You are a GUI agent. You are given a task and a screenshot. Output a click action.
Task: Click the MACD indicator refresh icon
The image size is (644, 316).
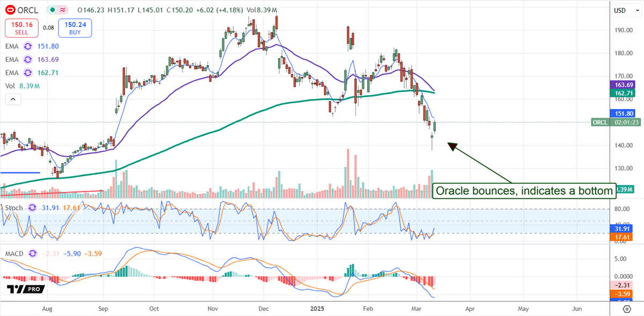pos(32,253)
